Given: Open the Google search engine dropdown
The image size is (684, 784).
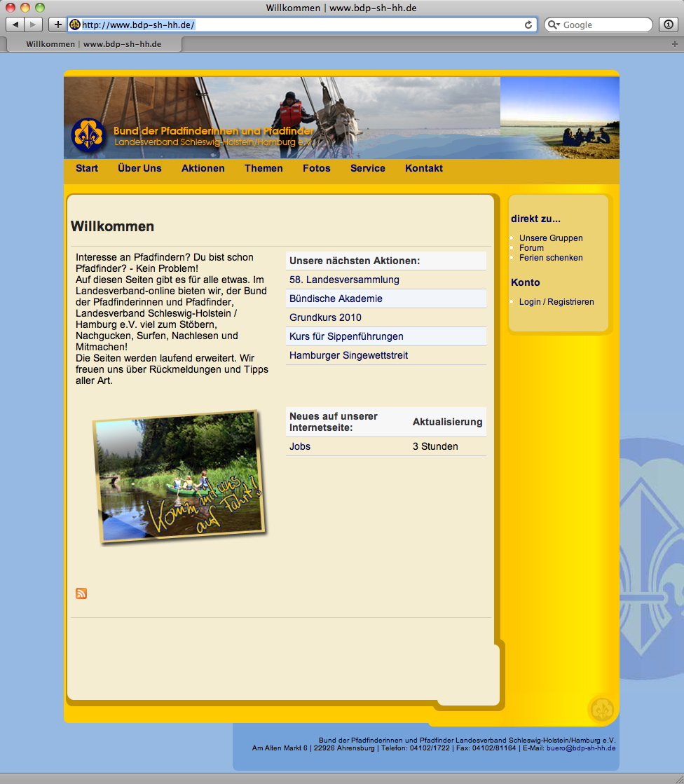Looking at the screenshot, I should [x=554, y=25].
